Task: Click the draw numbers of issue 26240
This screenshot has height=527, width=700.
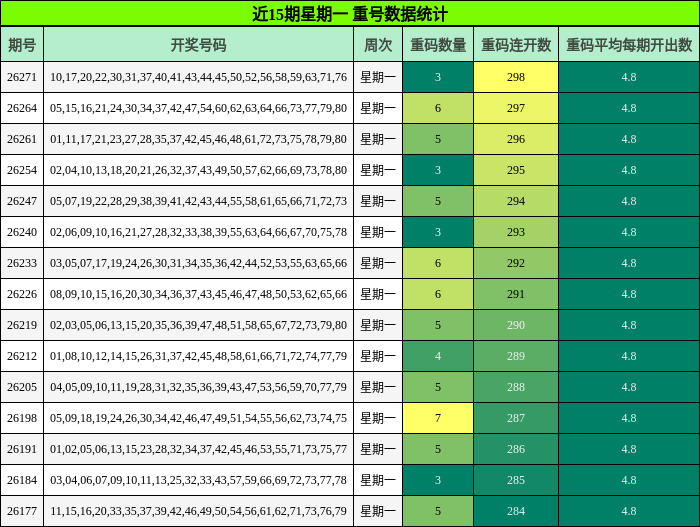Action: 199,232
